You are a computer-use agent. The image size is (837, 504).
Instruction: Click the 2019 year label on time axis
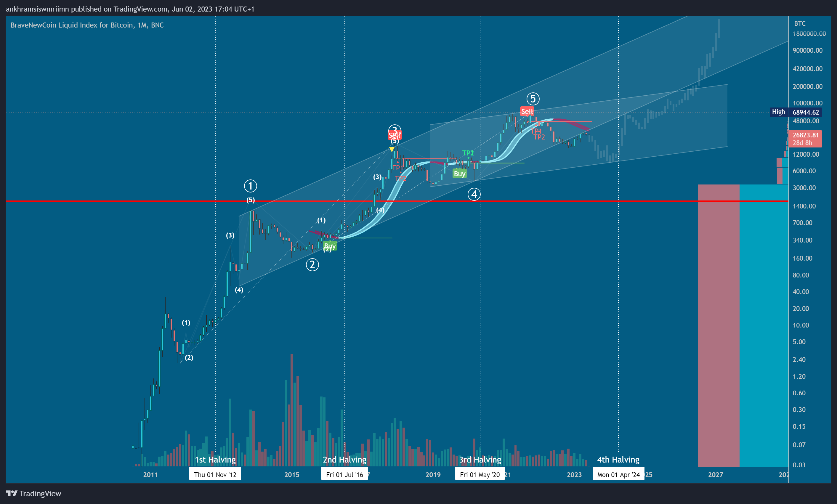click(x=433, y=474)
